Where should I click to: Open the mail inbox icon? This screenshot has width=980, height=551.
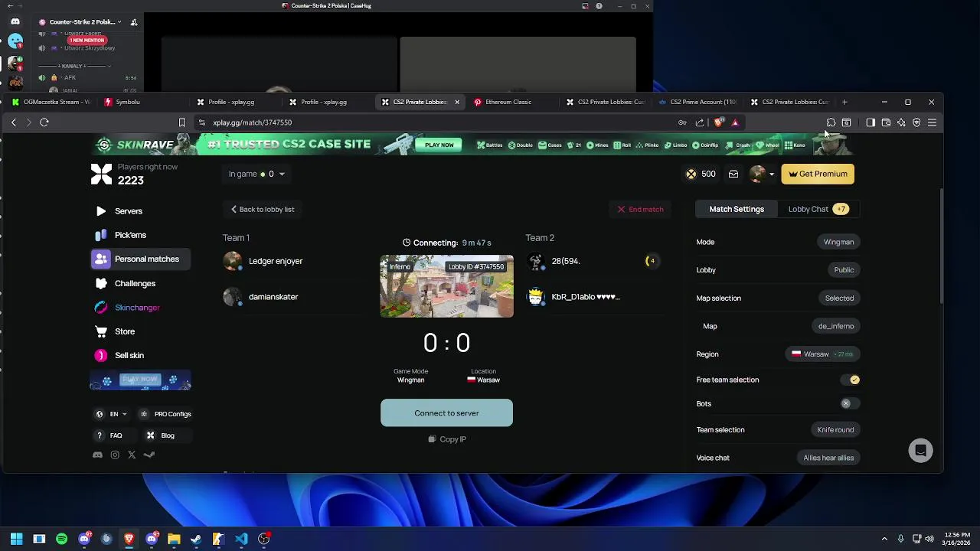(x=733, y=174)
